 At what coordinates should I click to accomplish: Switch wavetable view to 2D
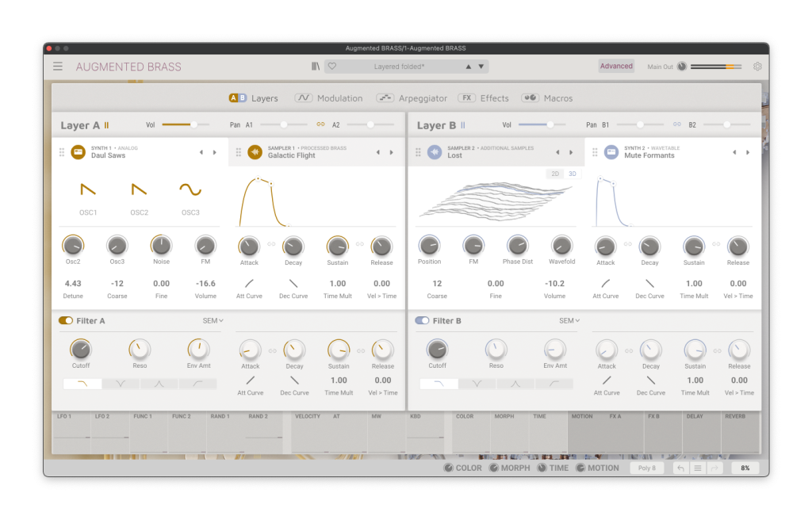click(x=556, y=174)
